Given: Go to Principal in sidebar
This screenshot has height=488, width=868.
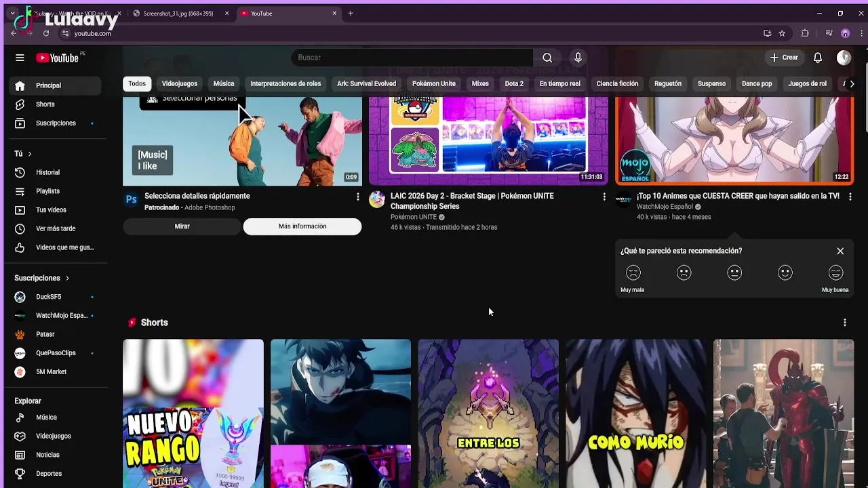Looking at the screenshot, I should (55, 85).
